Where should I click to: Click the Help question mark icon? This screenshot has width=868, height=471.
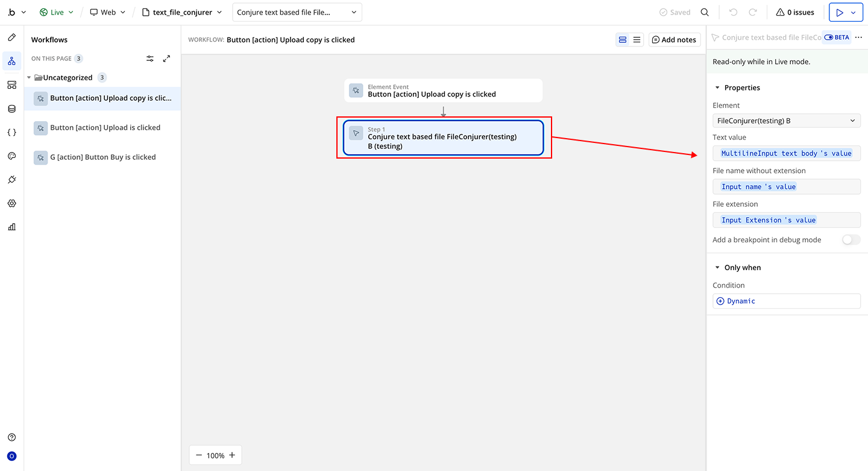click(11, 437)
